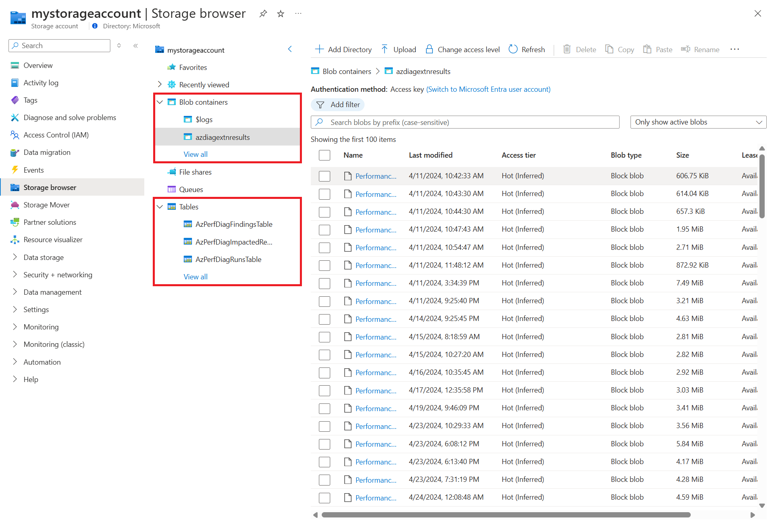Click the Add filter icon
This screenshot has width=776, height=532.
320,104
